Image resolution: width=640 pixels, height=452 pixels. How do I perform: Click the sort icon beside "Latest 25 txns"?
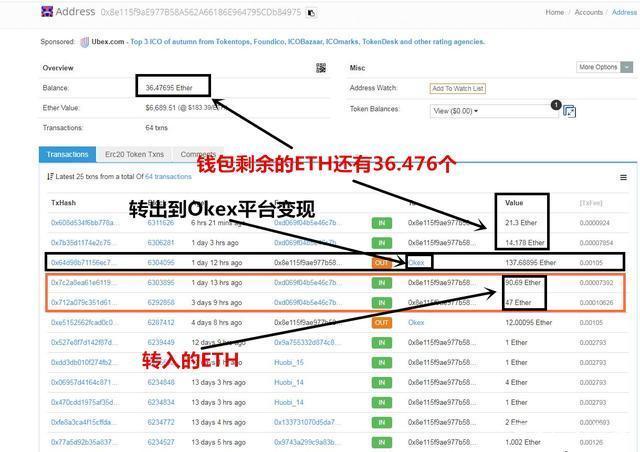pyautogui.click(x=50, y=176)
